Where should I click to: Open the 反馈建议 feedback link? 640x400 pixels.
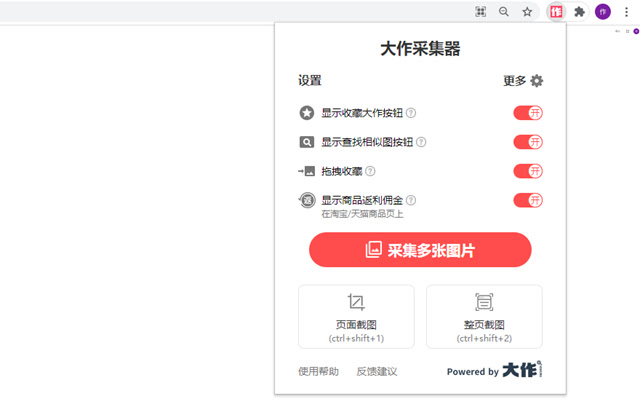[377, 371]
